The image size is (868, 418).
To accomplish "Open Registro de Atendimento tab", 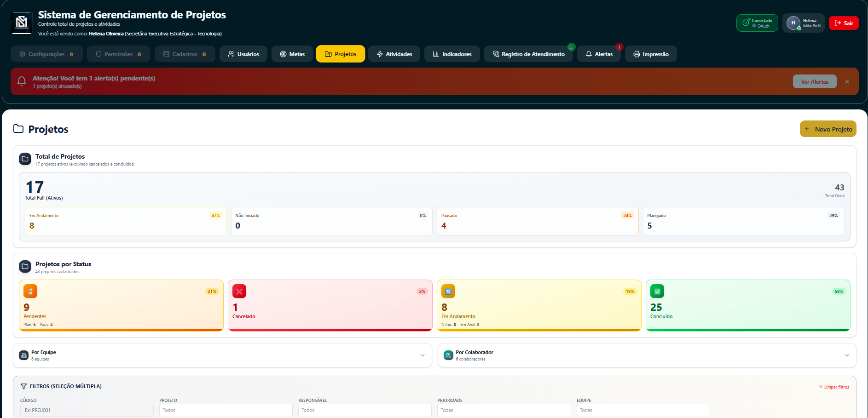I will pyautogui.click(x=528, y=54).
